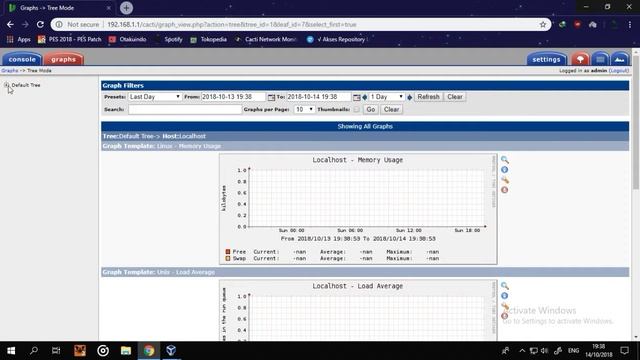Open Memory Usage graph details blue icon
The width and height of the screenshot is (640, 360).
click(x=505, y=170)
